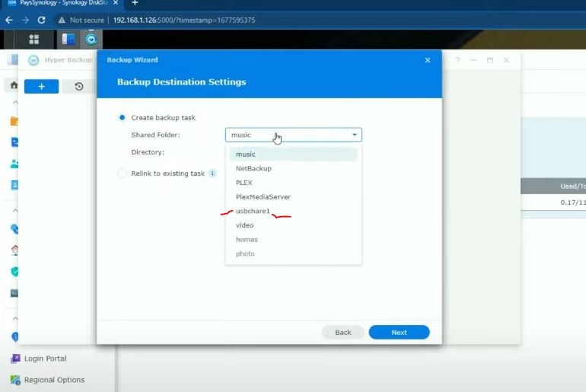Go back in the browser
586x392 pixels.
pos(9,21)
